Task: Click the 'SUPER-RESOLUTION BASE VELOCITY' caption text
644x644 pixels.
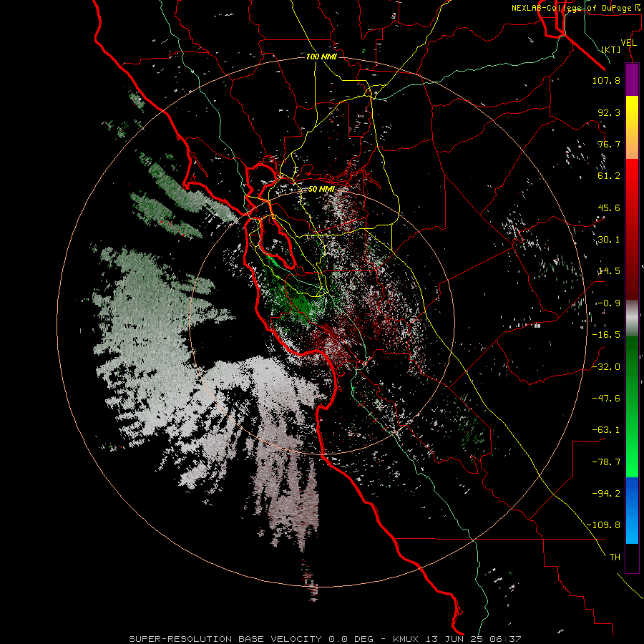Action: point(225,639)
